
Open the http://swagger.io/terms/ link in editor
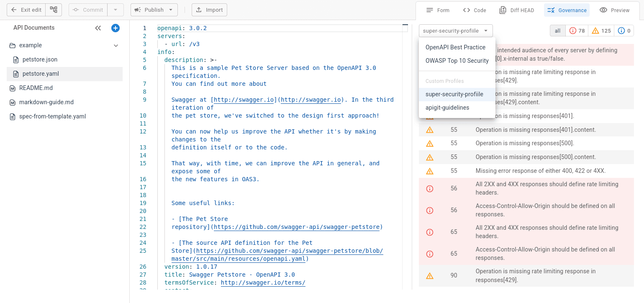coord(263,282)
